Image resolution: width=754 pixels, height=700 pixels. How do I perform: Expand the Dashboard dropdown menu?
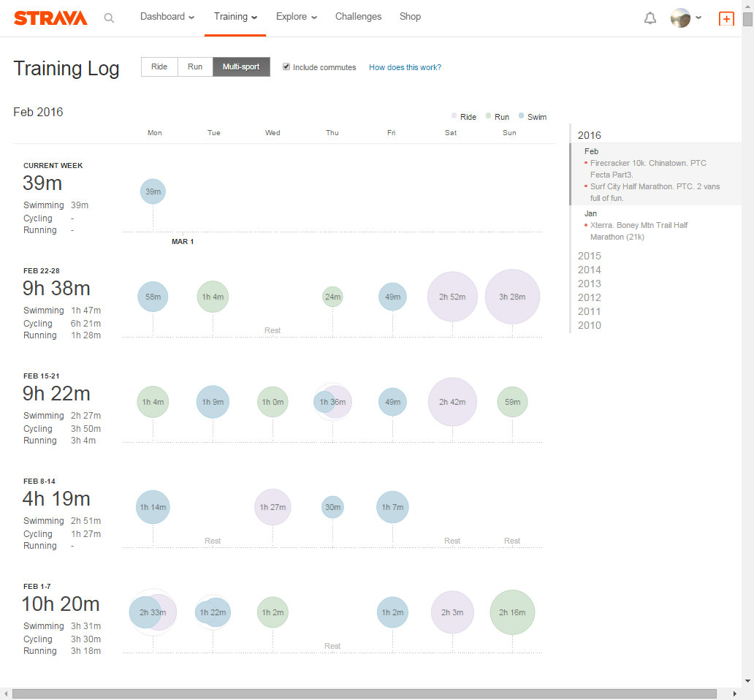pyautogui.click(x=167, y=17)
